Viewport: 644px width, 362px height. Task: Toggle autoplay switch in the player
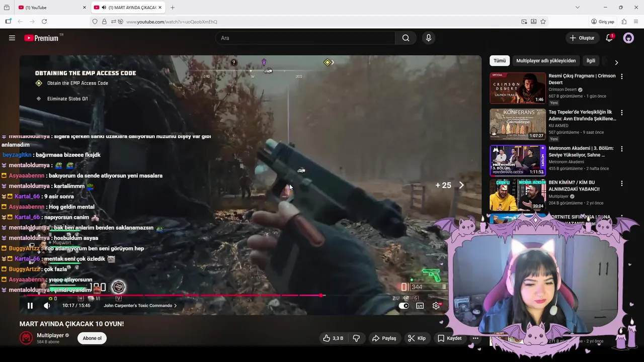click(404, 306)
